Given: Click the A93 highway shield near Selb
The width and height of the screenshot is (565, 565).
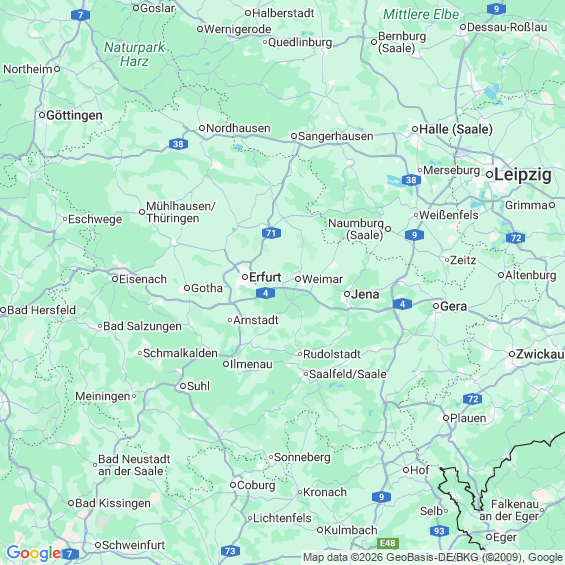Looking at the screenshot, I should coord(439,531).
